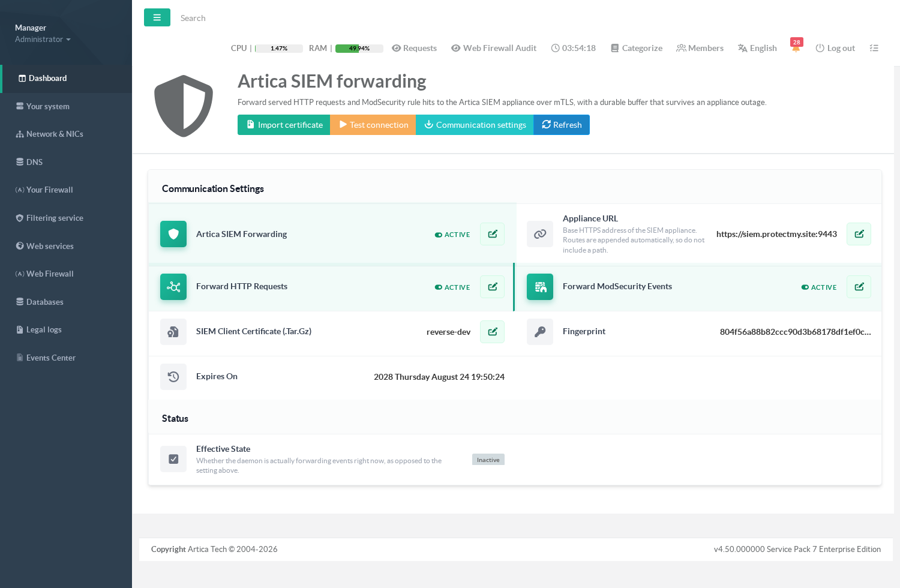Click the Appliance URL link icon
This screenshot has height=588, width=900.
[x=540, y=234]
